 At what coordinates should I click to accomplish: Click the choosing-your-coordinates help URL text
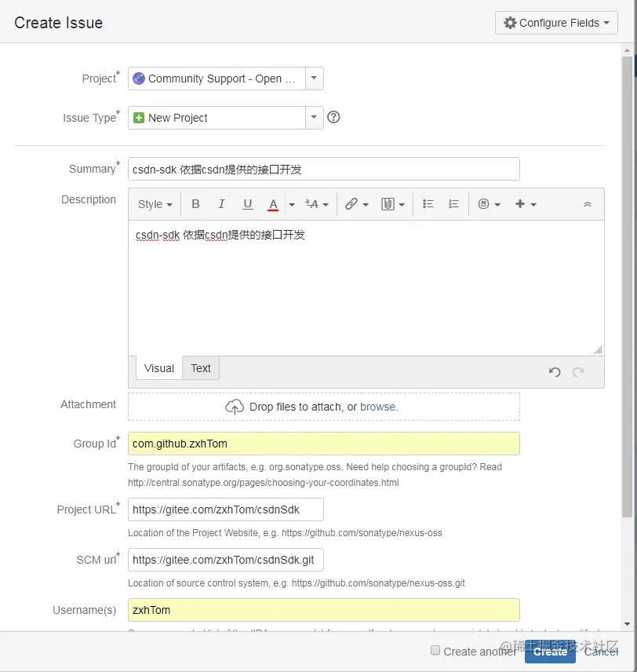[x=264, y=483]
